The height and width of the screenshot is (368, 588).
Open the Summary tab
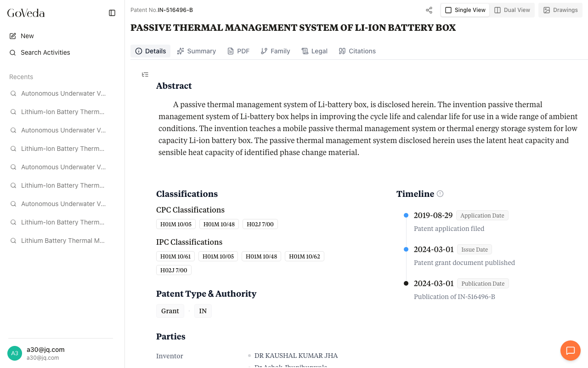point(196,51)
